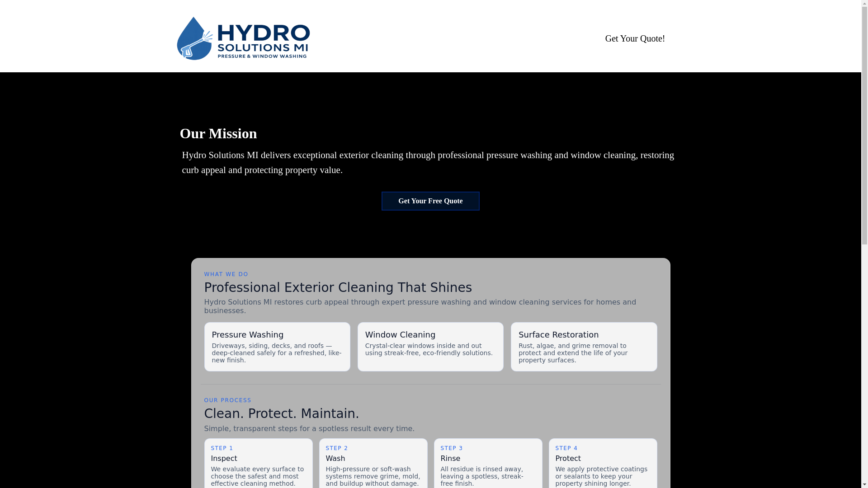Screen dimensions: 868x488
Task: Select the Window Cleaning service card
Action: (430, 347)
